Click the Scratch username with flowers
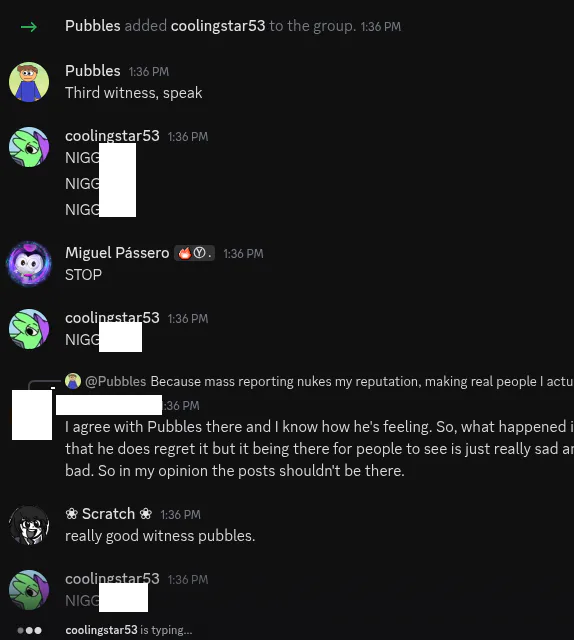Image resolution: width=574 pixels, height=640 pixels. pyautogui.click(x=109, y=514)
